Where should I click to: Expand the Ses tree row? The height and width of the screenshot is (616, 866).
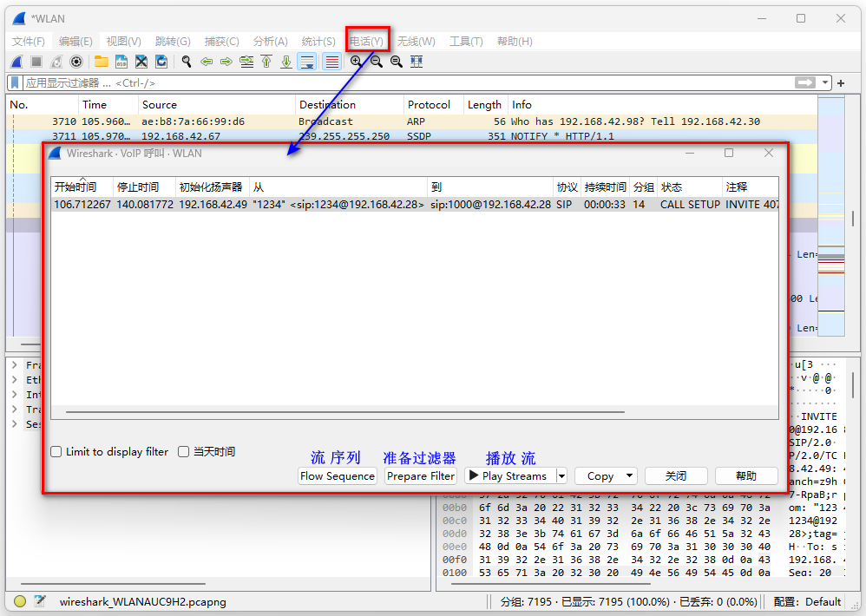click(15, 424)
